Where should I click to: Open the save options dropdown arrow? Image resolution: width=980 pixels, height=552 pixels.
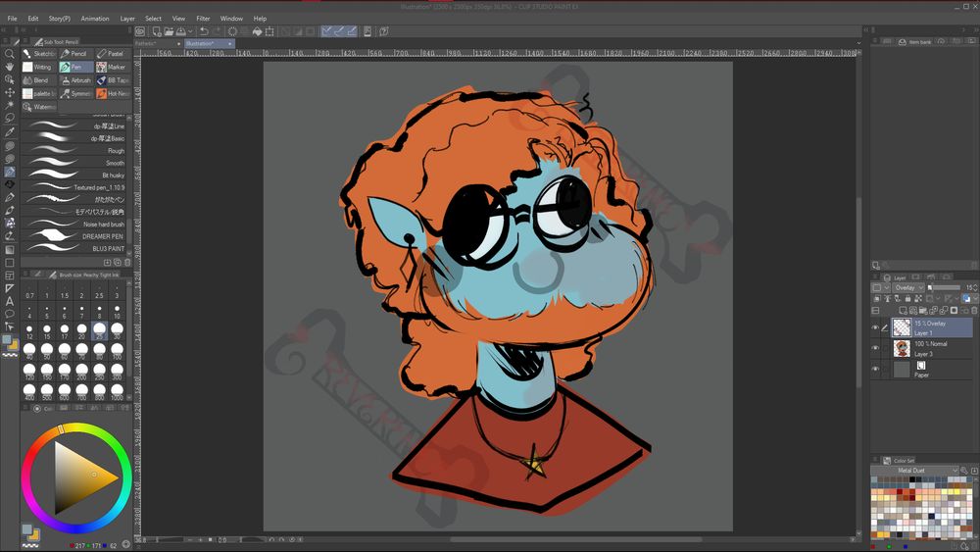[x=190, y=31]
